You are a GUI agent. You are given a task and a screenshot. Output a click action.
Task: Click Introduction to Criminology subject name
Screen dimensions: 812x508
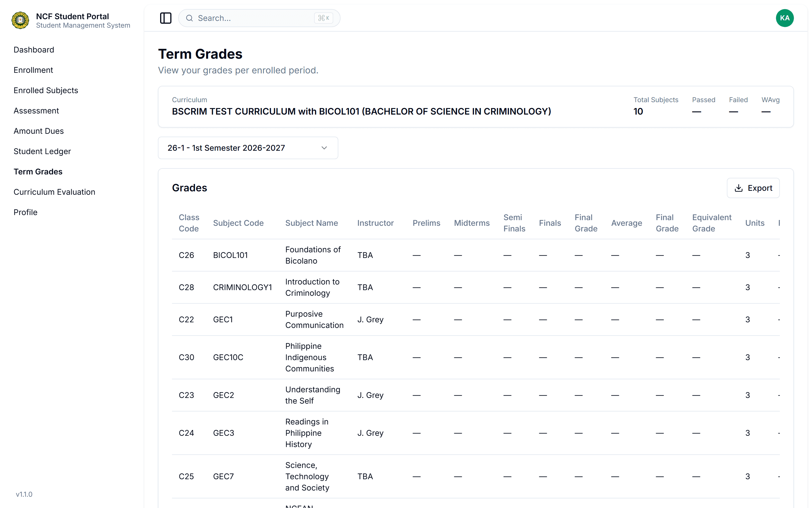click(x=312, y=288)
